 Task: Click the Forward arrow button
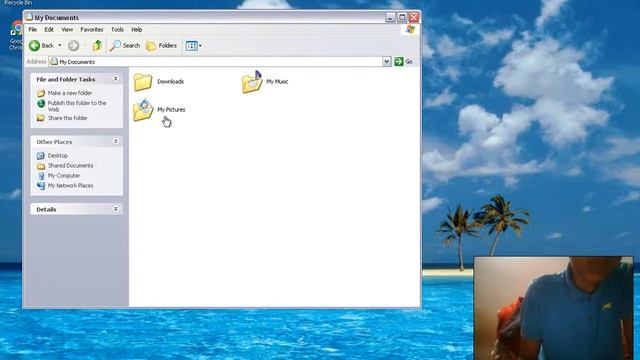(x=73, y=46)
